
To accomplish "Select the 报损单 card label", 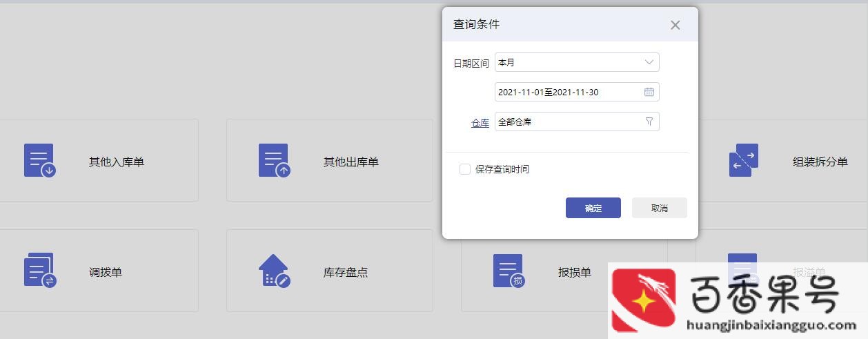I will tap(575, 272).
